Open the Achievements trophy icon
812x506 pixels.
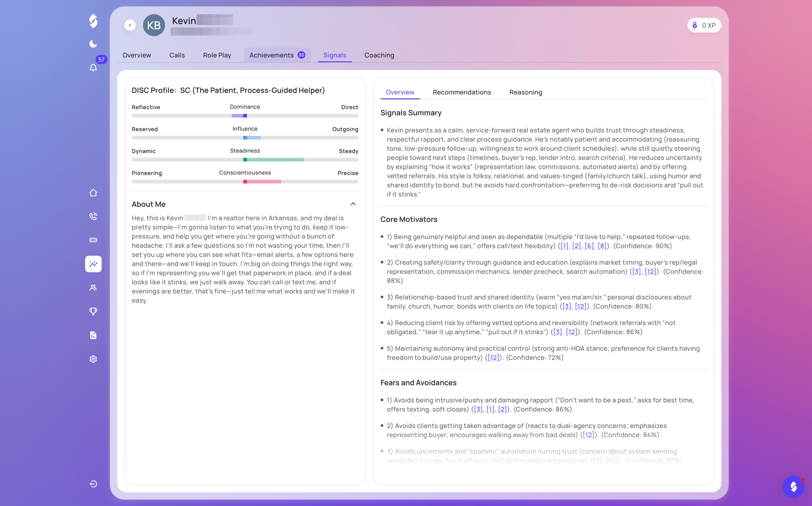coord(93,311)
